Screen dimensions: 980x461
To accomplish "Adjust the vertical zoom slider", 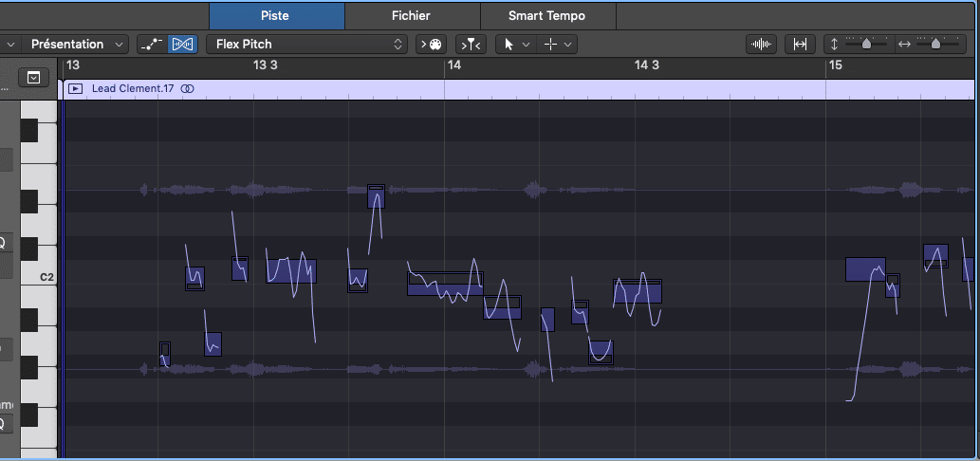I will 866,44.
